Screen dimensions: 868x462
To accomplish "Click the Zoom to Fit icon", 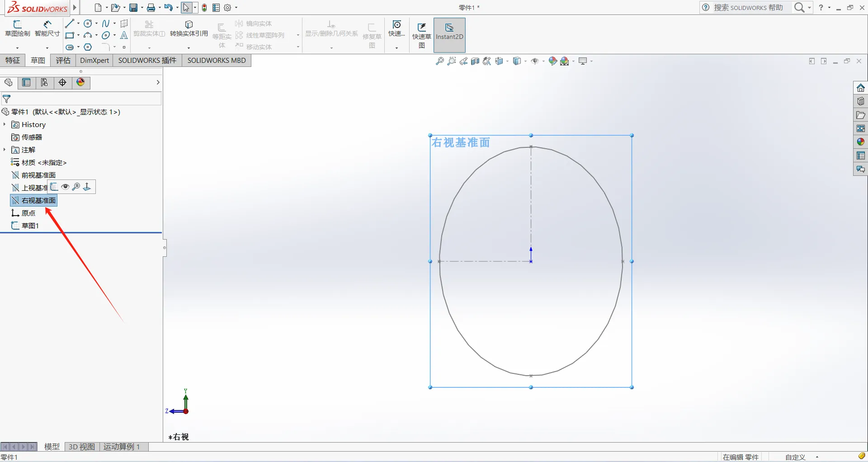I will 439,61.
